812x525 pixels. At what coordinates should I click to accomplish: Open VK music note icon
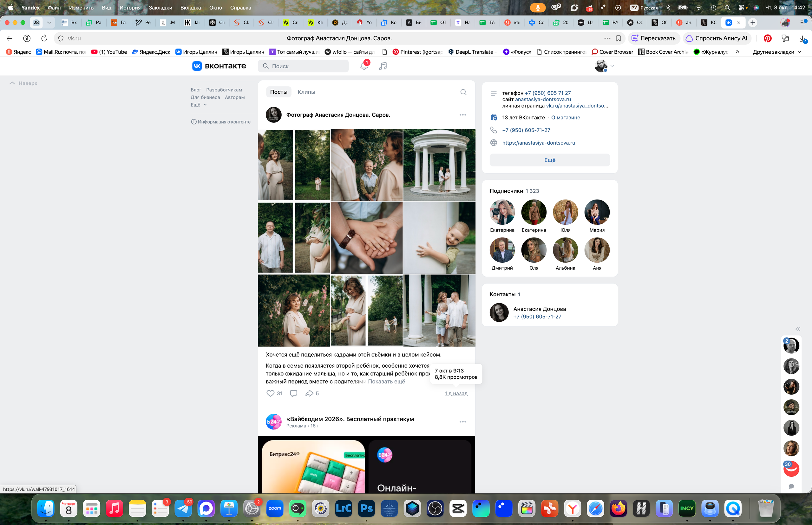point(383,66)
